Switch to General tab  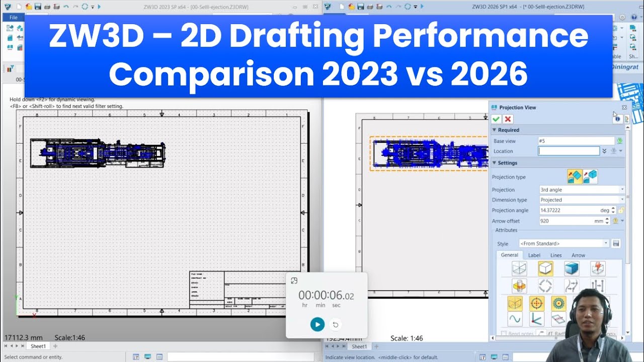tap(509, 255)
